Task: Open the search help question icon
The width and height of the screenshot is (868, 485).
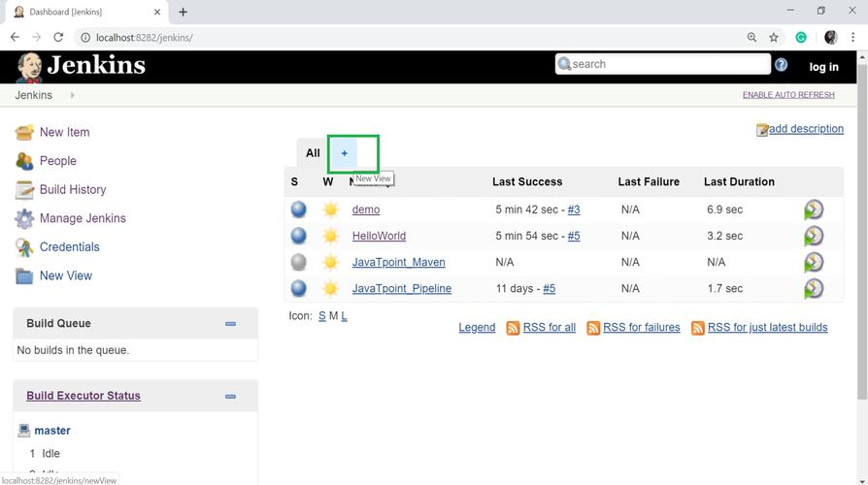Action: pyautogui.click(x=781, y=65)
